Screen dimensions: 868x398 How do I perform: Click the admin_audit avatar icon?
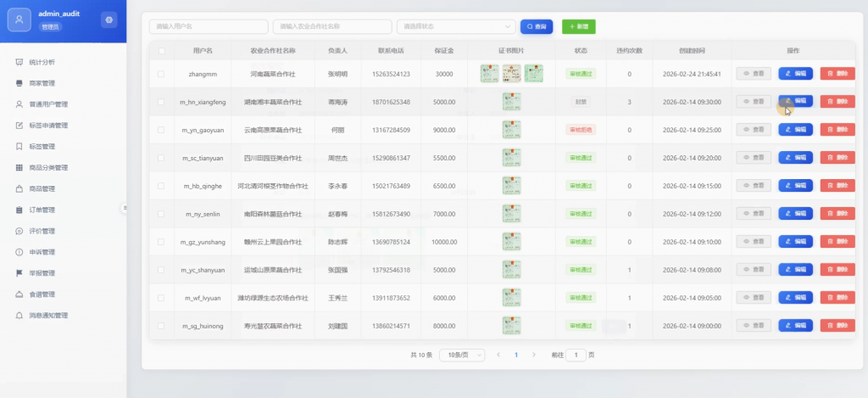click(19, 20)
